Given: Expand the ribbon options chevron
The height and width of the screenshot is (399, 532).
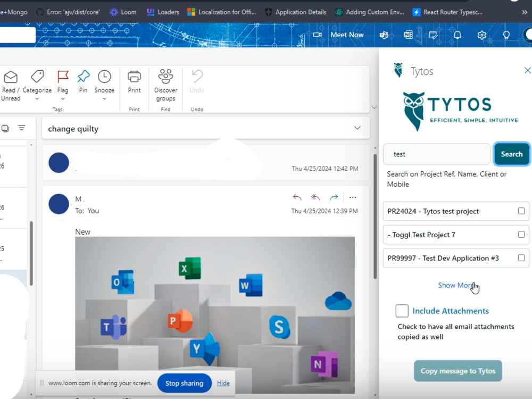Looking at the screenshot, I should (x=374, y=107).
